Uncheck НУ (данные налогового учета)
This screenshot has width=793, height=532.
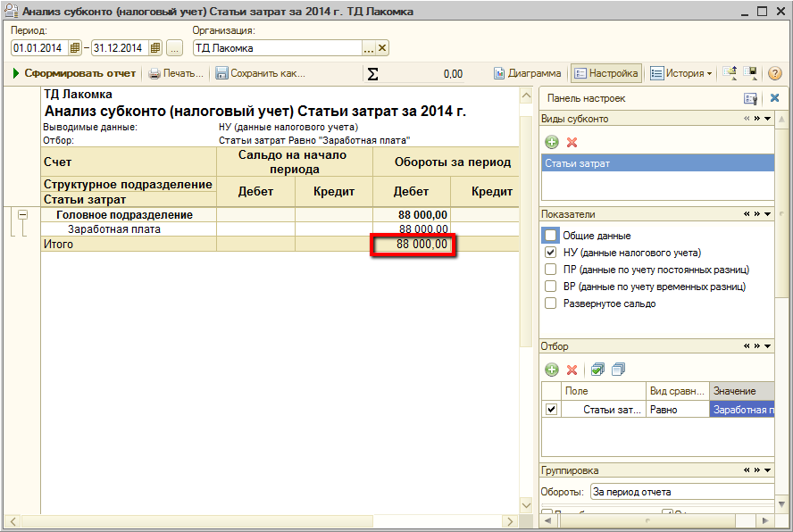click(551, 253)
